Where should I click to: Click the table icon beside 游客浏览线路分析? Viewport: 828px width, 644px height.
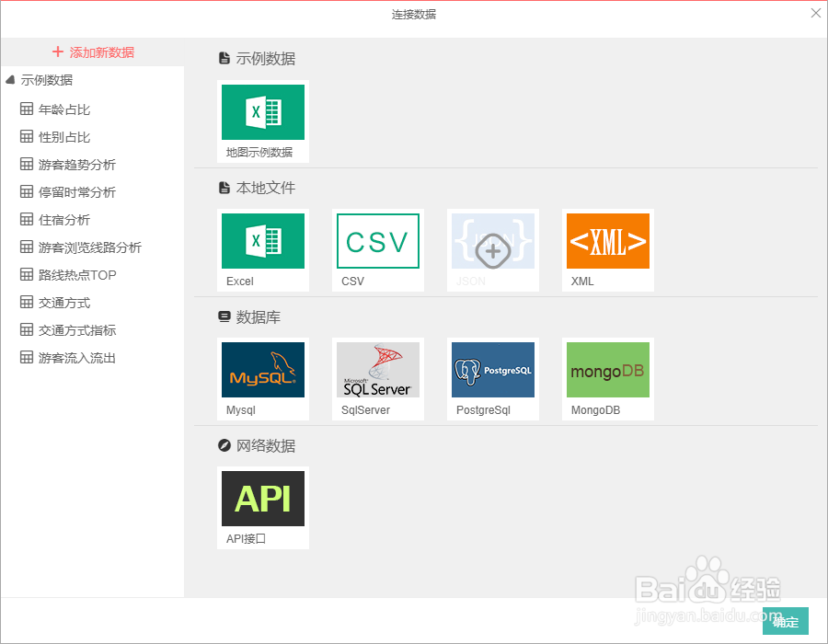(27, 247)
